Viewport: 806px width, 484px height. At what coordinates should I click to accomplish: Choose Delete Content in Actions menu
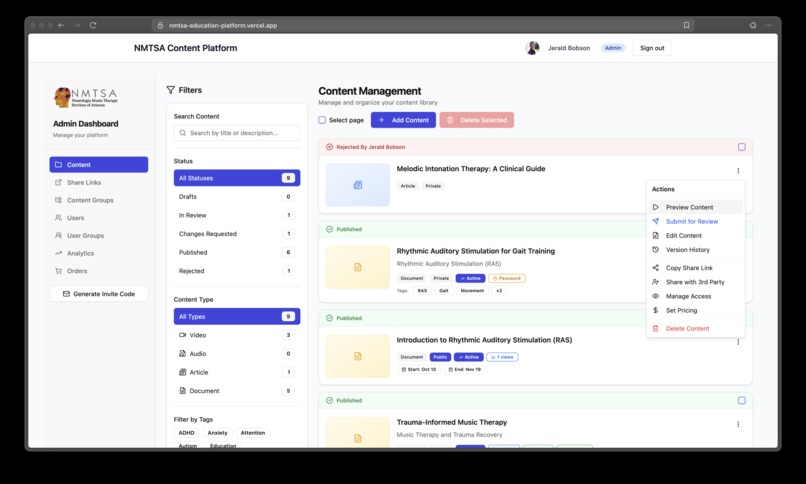point(696,328)
